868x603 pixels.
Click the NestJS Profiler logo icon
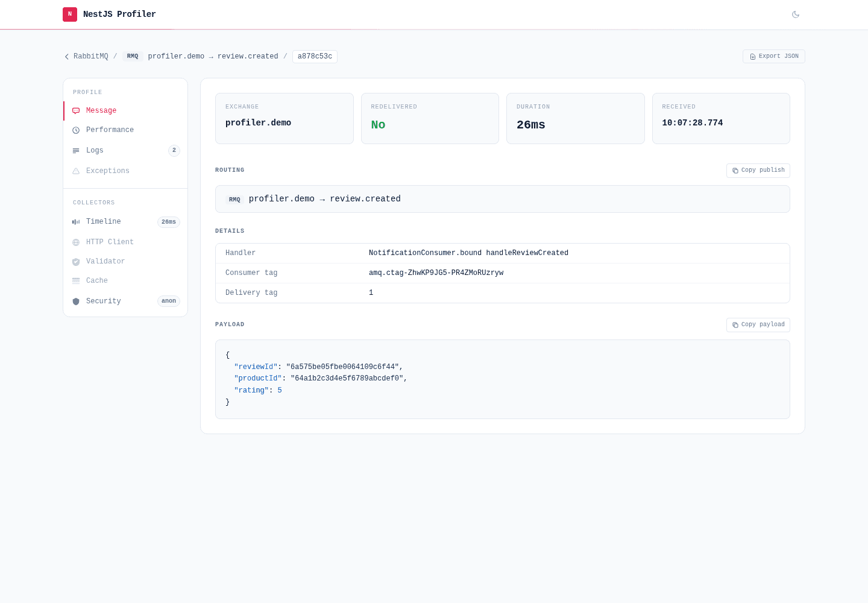click(70, 14)
